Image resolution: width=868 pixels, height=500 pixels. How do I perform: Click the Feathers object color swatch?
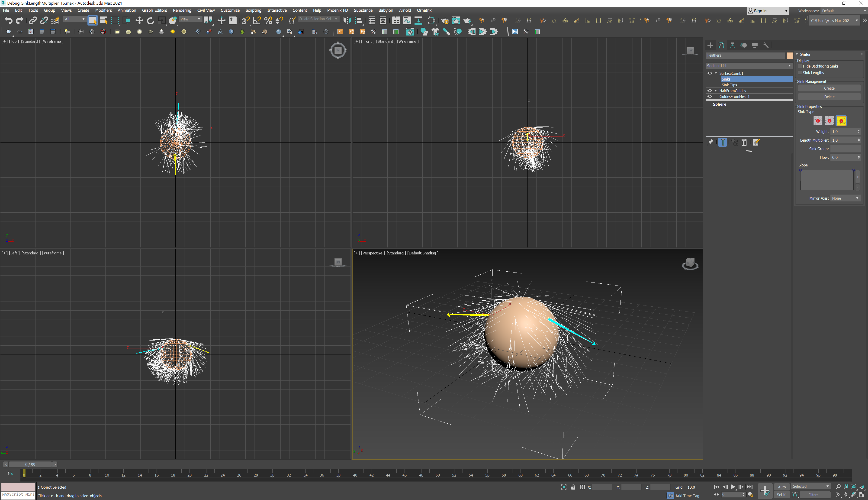[789, 56]
